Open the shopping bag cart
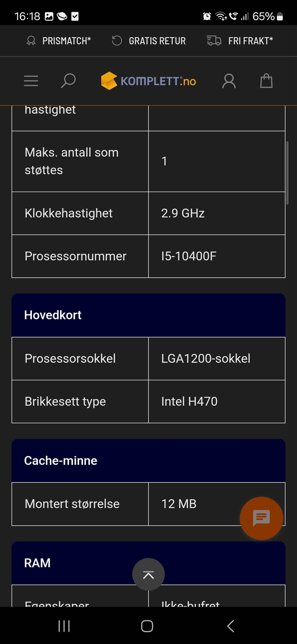The height and width of the screenshot is (644, 297). coord(266,81)
